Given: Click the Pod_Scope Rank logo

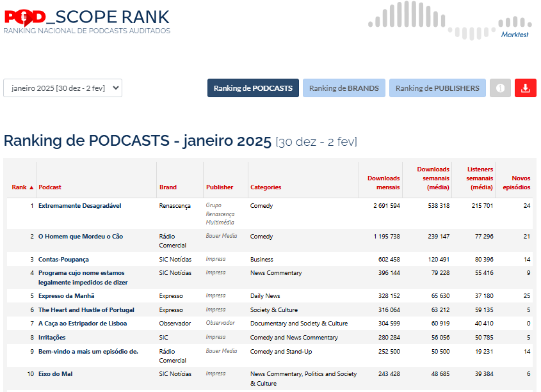Looking at the screenshot, I should coord(87,20).
